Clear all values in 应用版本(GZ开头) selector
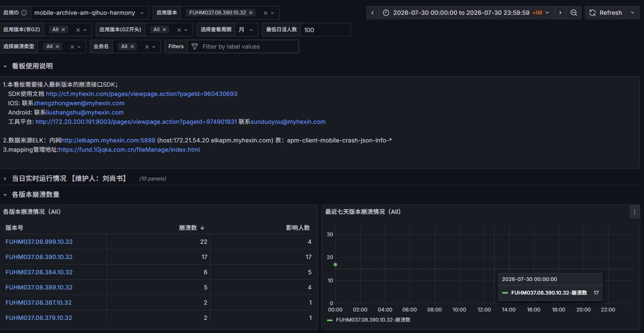The height and width of the screenshot is (333, 644). tap(179, 30)
